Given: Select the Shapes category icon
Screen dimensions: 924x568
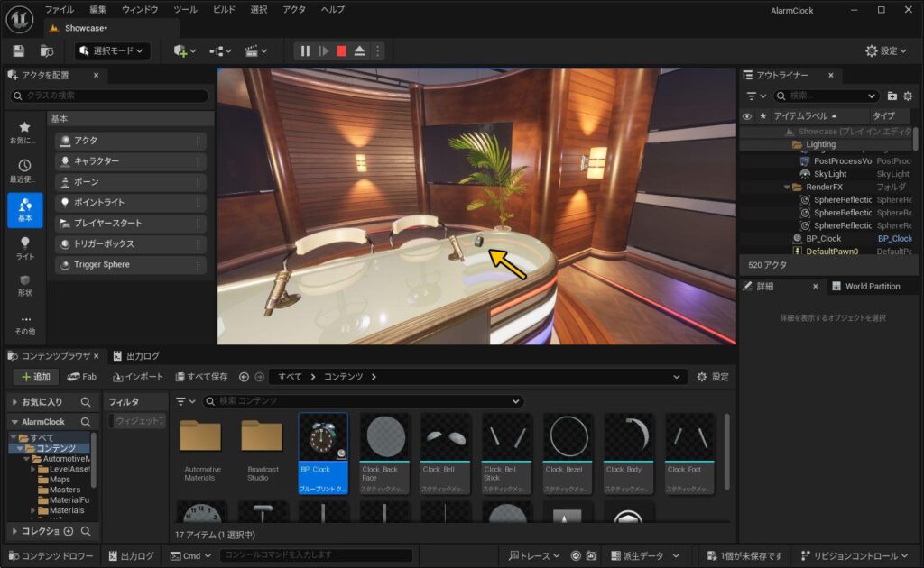Looking at the screenshot, I should [x=25, y=286].
